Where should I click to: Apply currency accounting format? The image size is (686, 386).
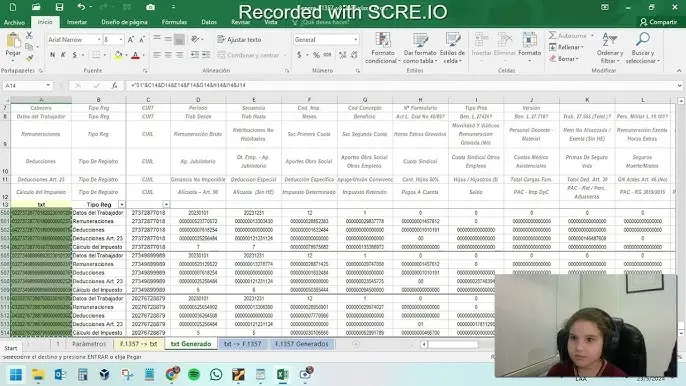[x=299, y=55]
